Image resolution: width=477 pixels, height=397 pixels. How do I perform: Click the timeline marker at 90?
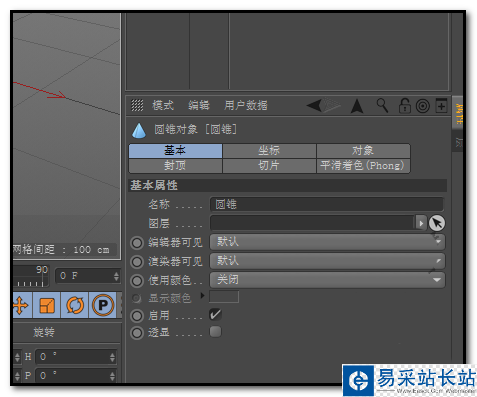42,269
